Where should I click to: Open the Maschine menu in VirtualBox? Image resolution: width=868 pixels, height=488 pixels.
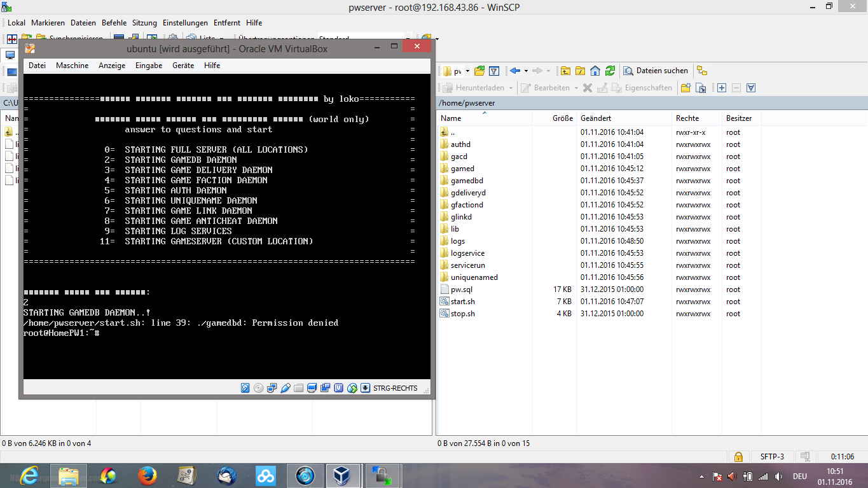click(x=72, y=66)
